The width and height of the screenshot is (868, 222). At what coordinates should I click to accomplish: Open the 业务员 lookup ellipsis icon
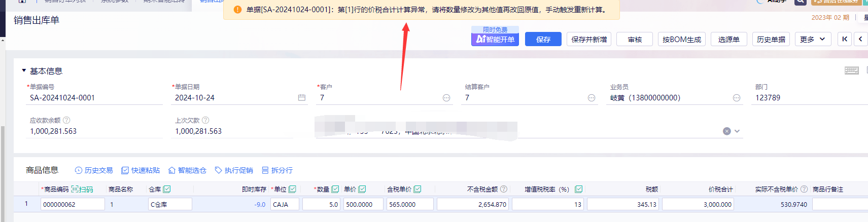point(737,98)
